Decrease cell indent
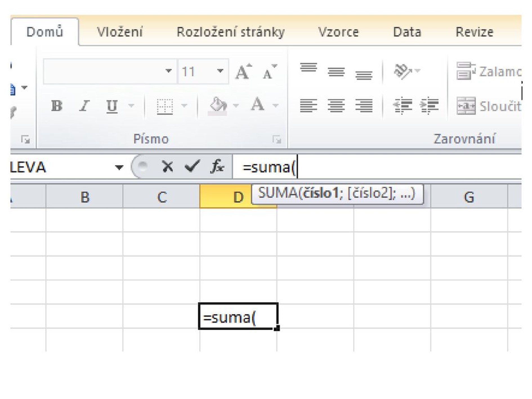 pos(402,106)
